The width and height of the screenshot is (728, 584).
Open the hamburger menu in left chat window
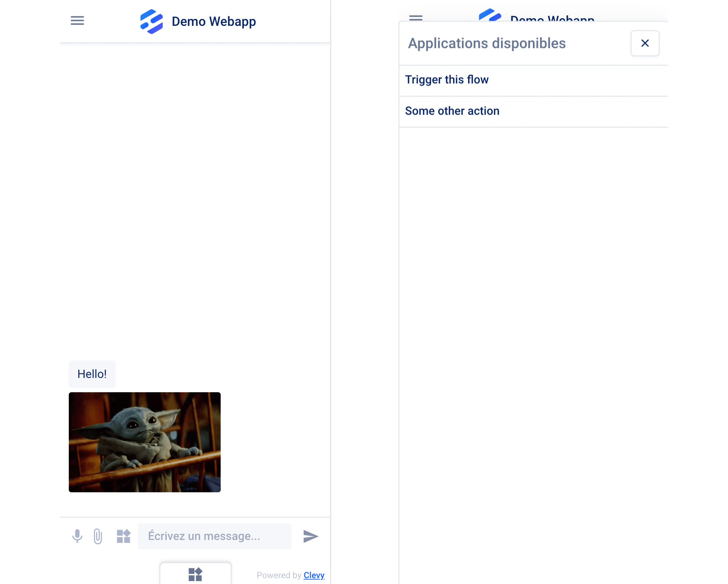point(77,21)
